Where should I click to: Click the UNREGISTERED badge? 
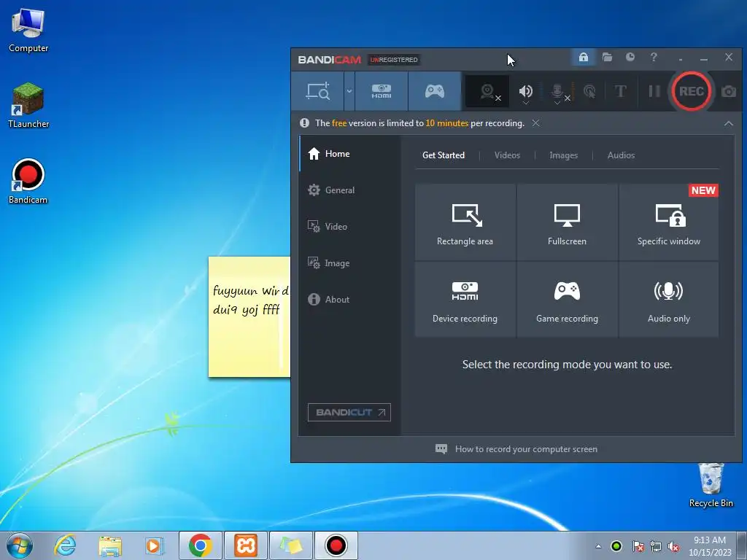click(x=394, y=60)
